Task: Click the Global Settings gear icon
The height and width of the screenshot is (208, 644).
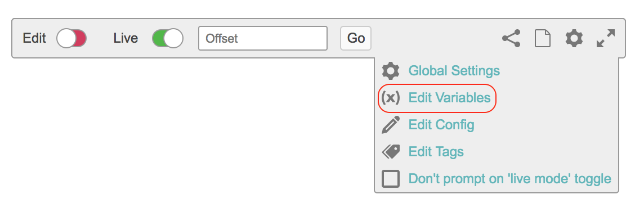Action: 391,71
